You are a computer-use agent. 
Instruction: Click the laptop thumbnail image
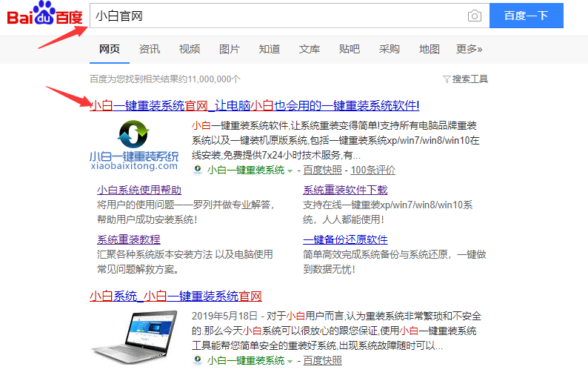(134, 337)
